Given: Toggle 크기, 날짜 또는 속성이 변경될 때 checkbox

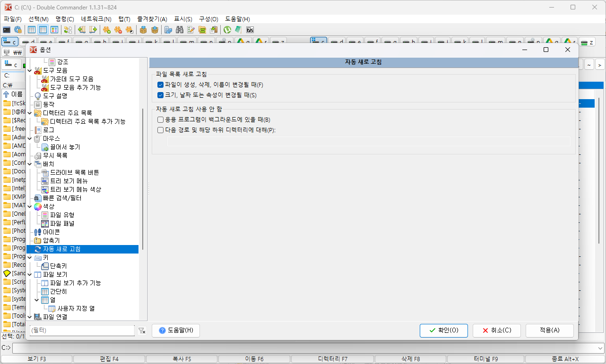Looking at the screenshot, I should [160, 95].
